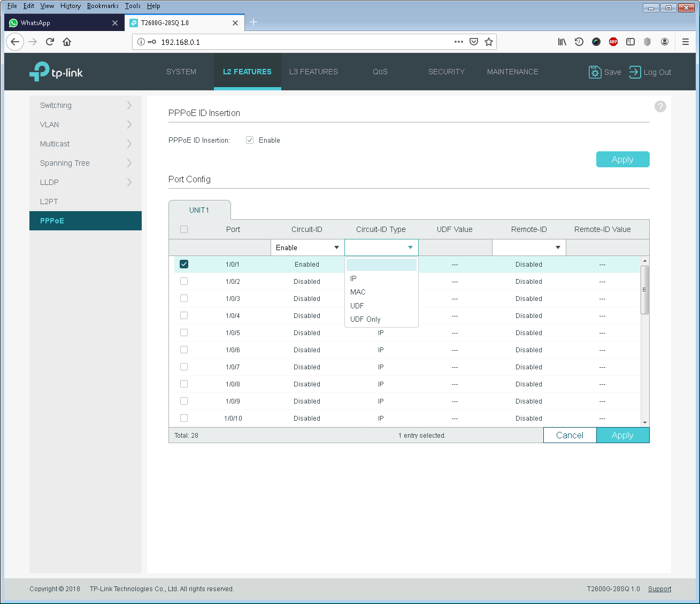Viewport: 700px width, 604px height.
Task: Open the Adblock Plus extension icon
Action: [x=613, y=42]
